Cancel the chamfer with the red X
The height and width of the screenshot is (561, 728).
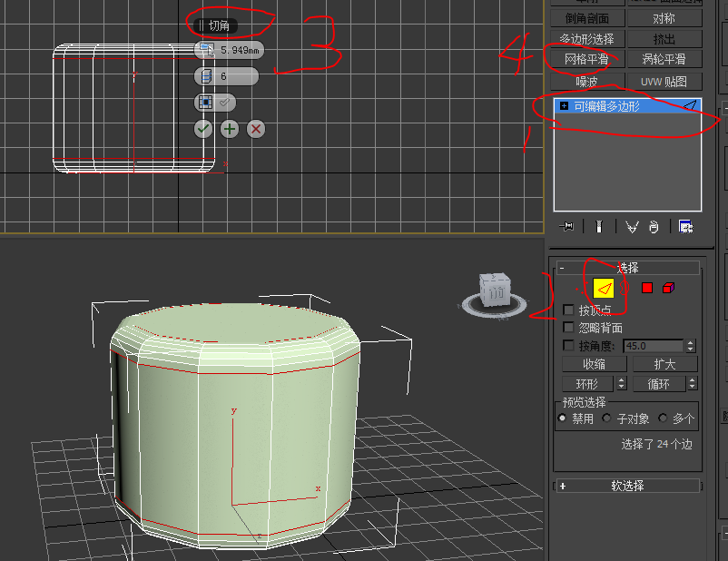click(256, 129)
